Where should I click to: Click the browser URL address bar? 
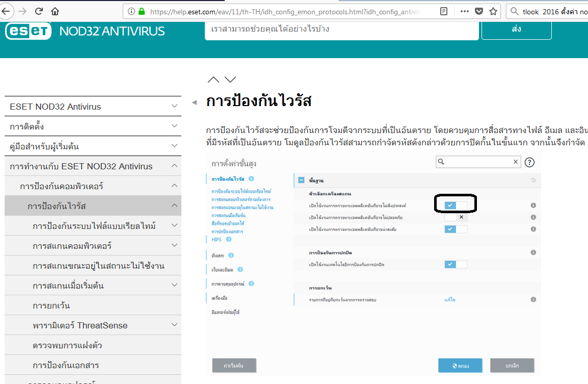[x=285, y=12]
